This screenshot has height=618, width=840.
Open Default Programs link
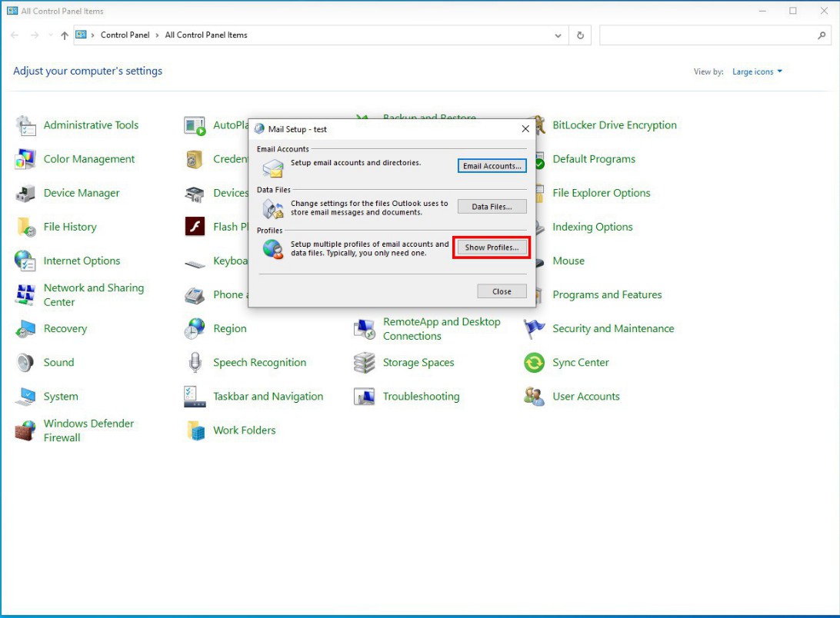594,159
